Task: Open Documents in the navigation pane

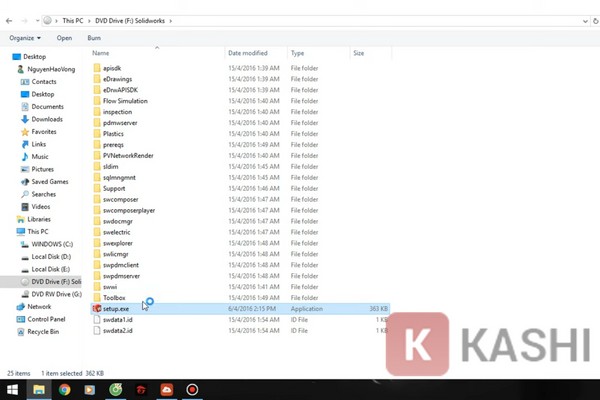Action: (47, 107)
